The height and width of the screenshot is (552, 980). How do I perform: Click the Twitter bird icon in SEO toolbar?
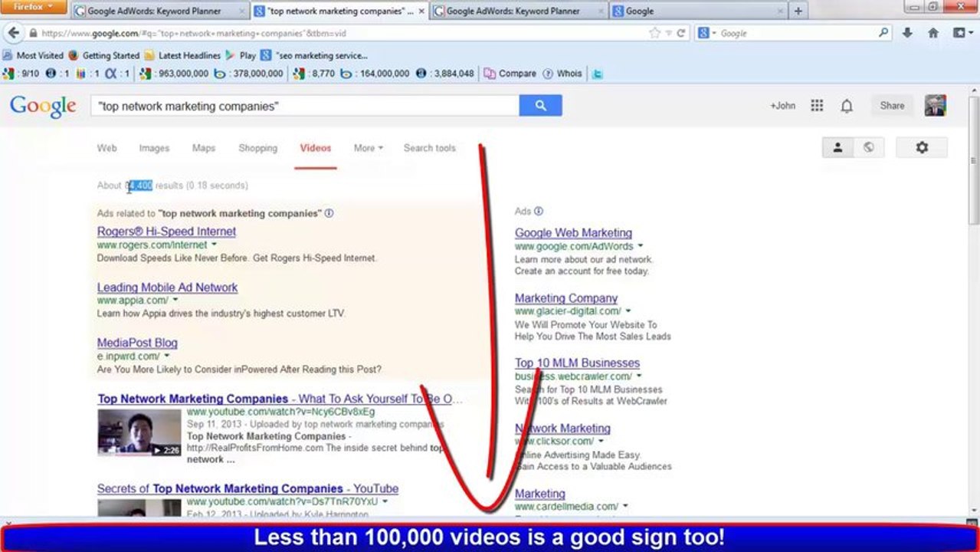598,74
